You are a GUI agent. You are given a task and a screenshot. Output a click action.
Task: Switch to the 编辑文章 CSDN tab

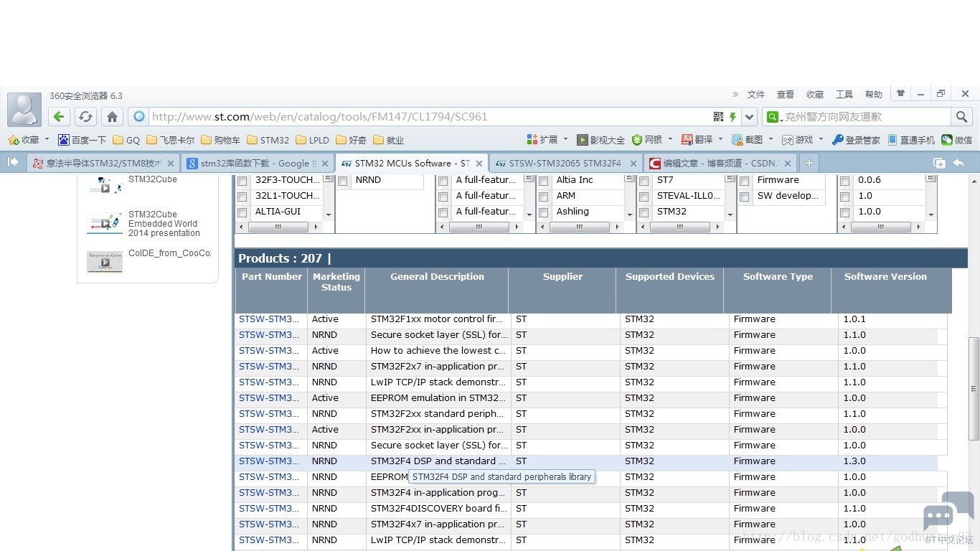pyautogui.click(x=720, y=163)
